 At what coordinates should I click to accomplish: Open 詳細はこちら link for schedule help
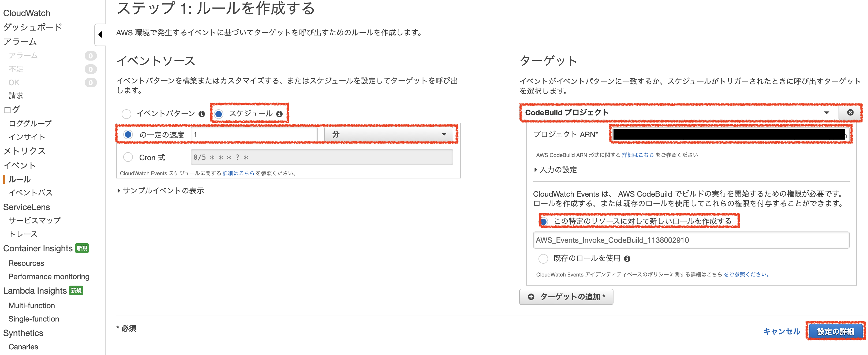(x=238, y=173)
